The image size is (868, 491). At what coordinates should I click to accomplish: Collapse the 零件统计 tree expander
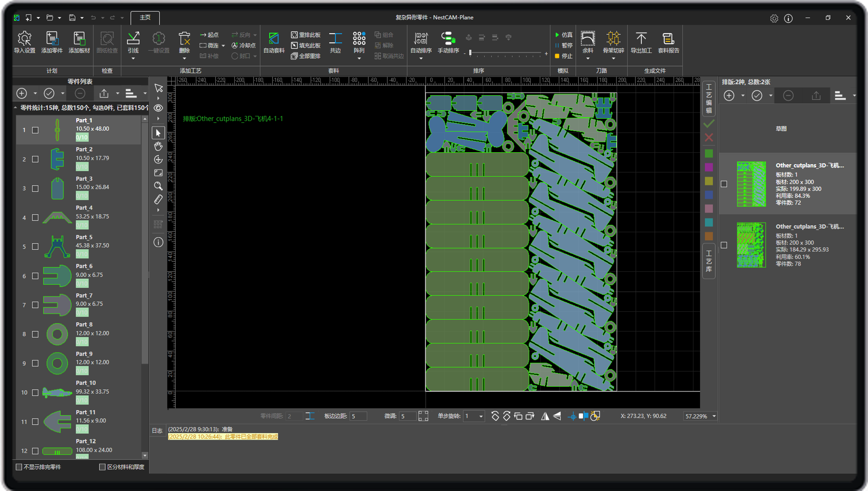15,108
